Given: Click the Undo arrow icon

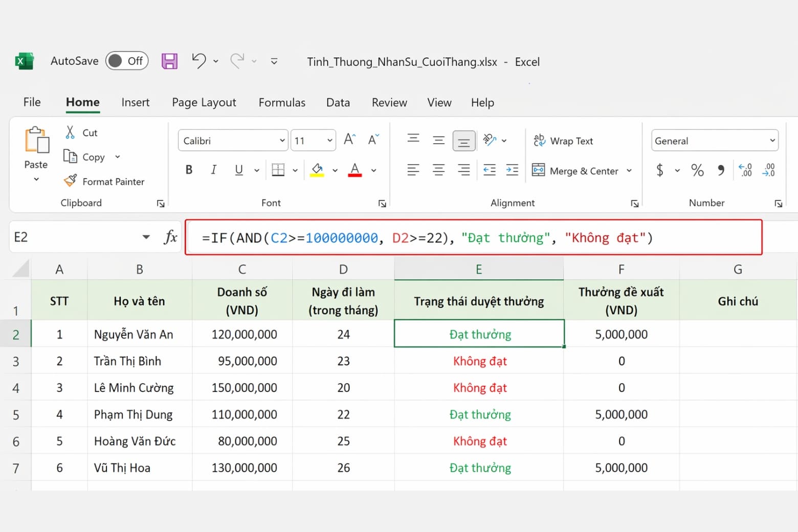Looking at the screenshot, I should coord(199,61).
